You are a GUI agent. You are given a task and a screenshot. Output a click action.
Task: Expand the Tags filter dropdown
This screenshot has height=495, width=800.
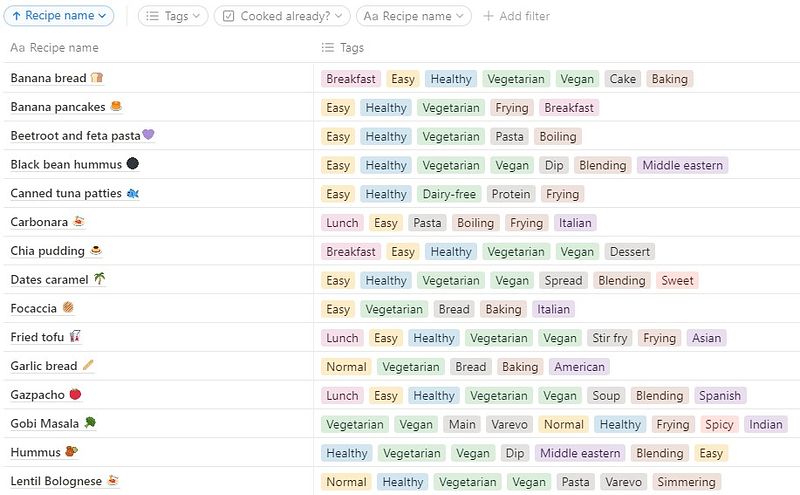pyautogui.click(x=173, y=16)
